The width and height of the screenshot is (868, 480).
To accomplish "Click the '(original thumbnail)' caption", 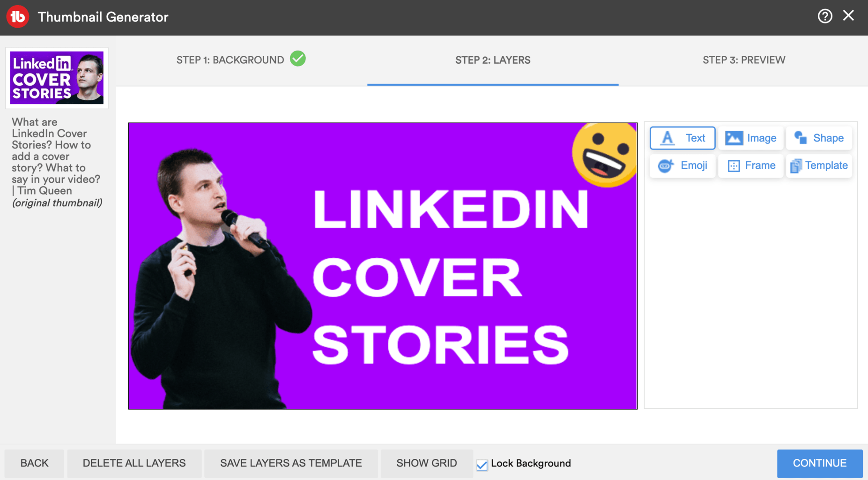I will pos(57,203).
